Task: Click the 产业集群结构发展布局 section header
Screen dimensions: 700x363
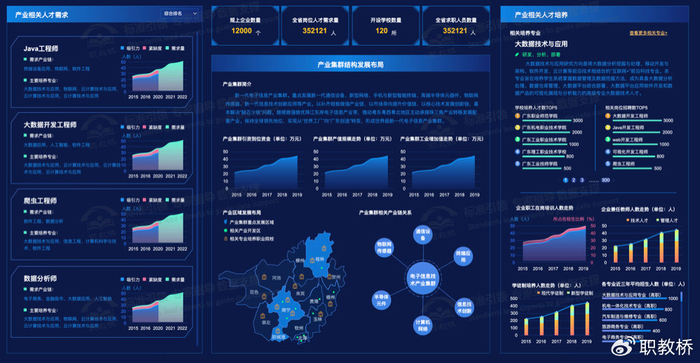Action: (x=350, y=64)
